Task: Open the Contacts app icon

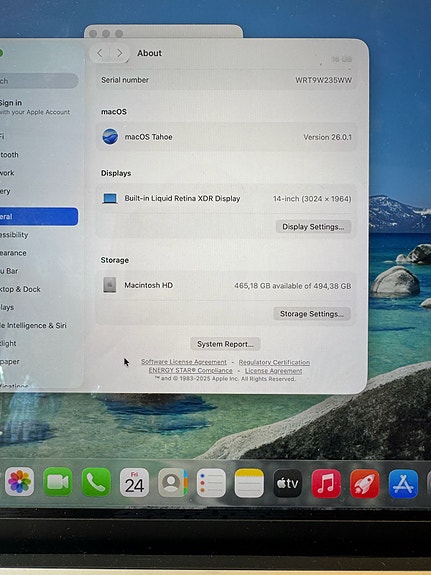Action: 173,483
